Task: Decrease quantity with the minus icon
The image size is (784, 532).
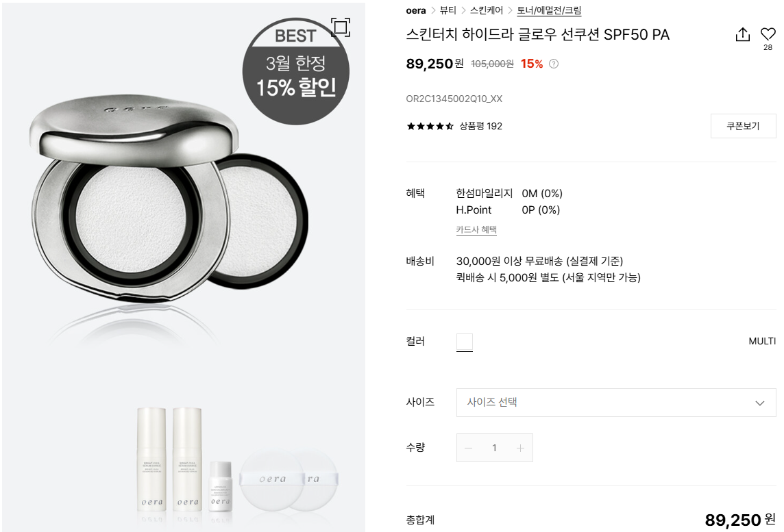Action: [469, 448]
